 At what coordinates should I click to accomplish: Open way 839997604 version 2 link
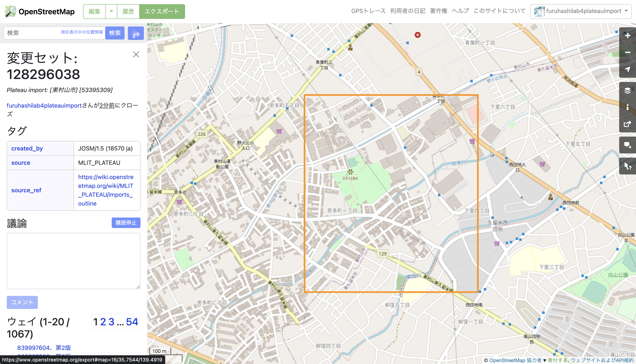[x=44, y=347]
